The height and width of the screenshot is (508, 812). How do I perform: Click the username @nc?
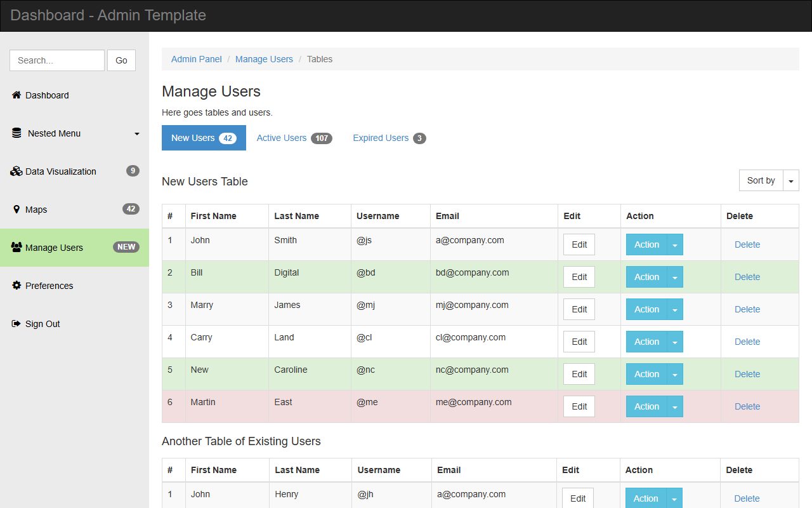point(365,370)
